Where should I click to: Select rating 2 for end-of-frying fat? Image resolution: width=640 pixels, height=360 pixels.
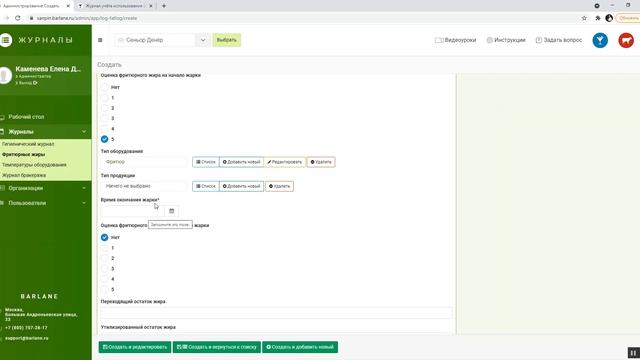pos(104,258)
